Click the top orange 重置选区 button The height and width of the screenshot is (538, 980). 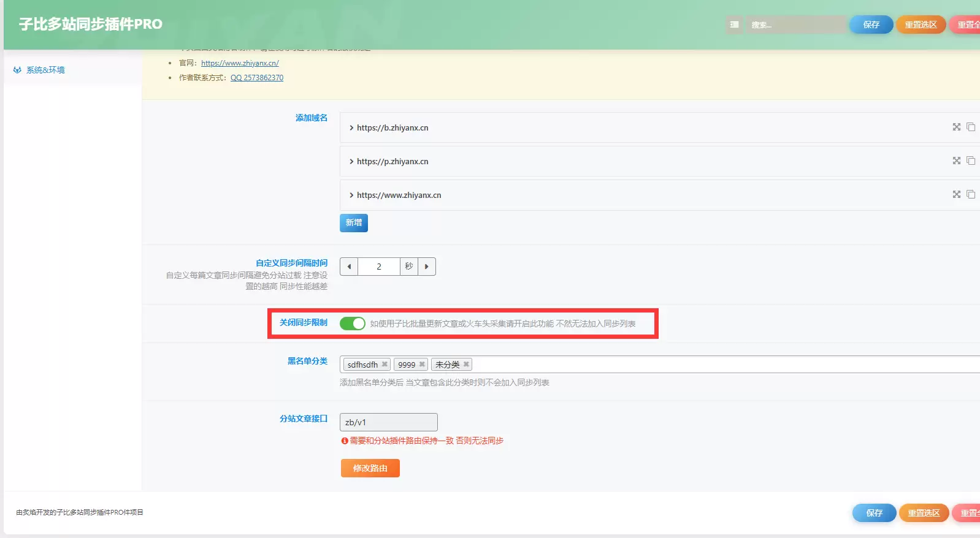[x=921, y=25]
